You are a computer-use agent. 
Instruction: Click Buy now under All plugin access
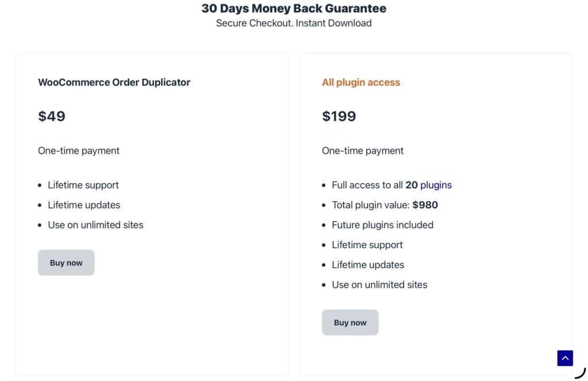click(350, 322)
